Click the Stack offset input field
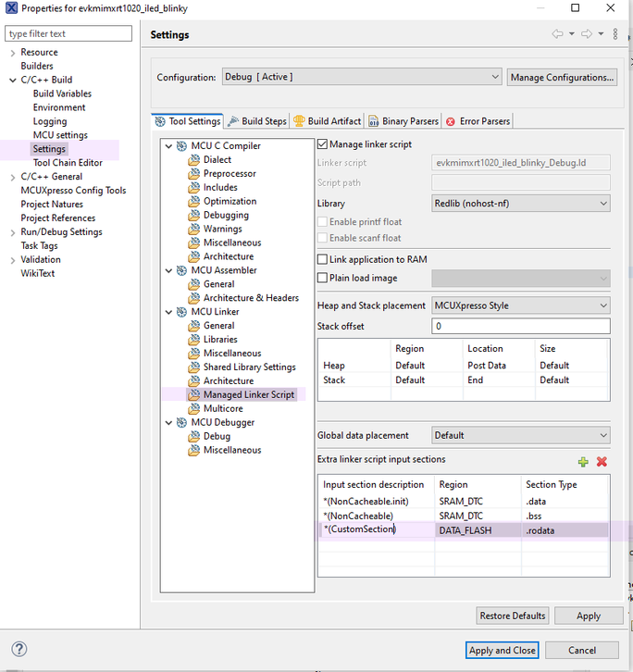This screenshot has width=633, height=672. 521,326
